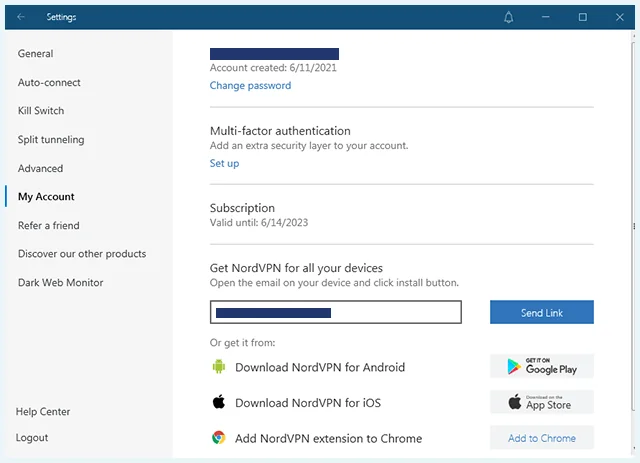The image size is (640, 463).
Task: Open Kill Switch settings
Action: click(x=41, y=111)
